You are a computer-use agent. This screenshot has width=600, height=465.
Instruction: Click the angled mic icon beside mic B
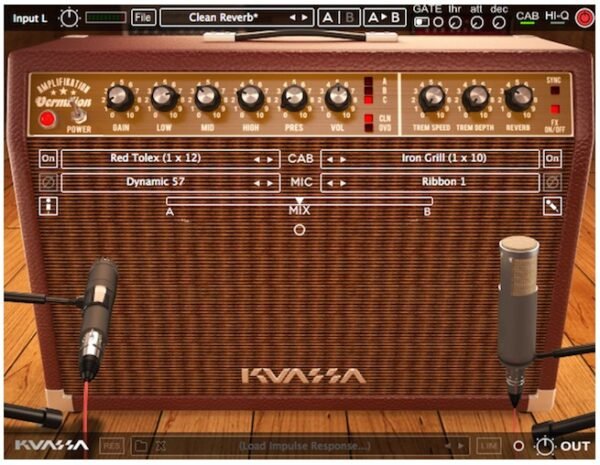[x=552, y=206]
